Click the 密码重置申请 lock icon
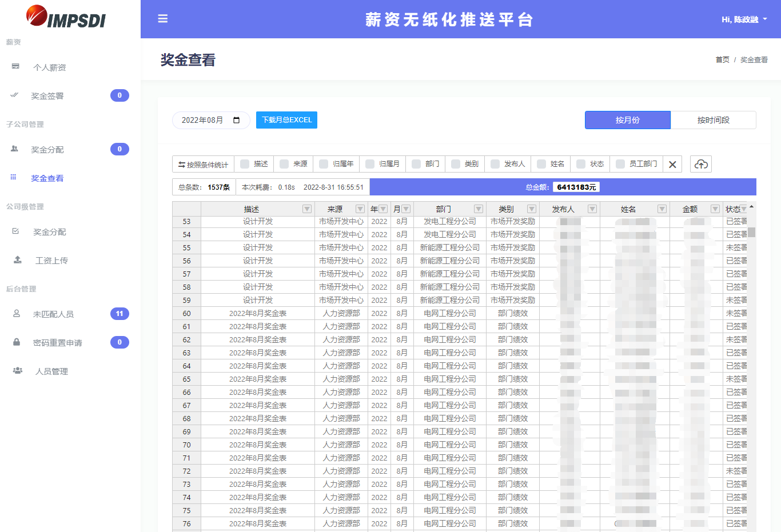 click(x=17, y=342)
